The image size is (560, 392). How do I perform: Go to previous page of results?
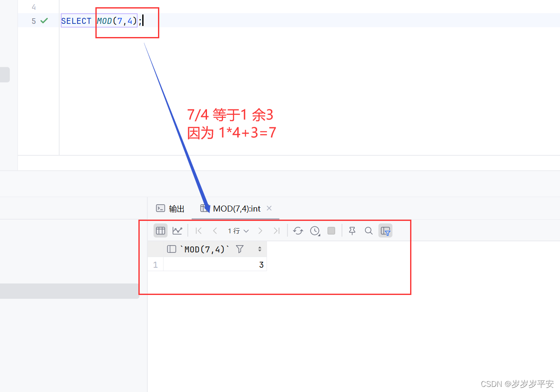point(215,231)
